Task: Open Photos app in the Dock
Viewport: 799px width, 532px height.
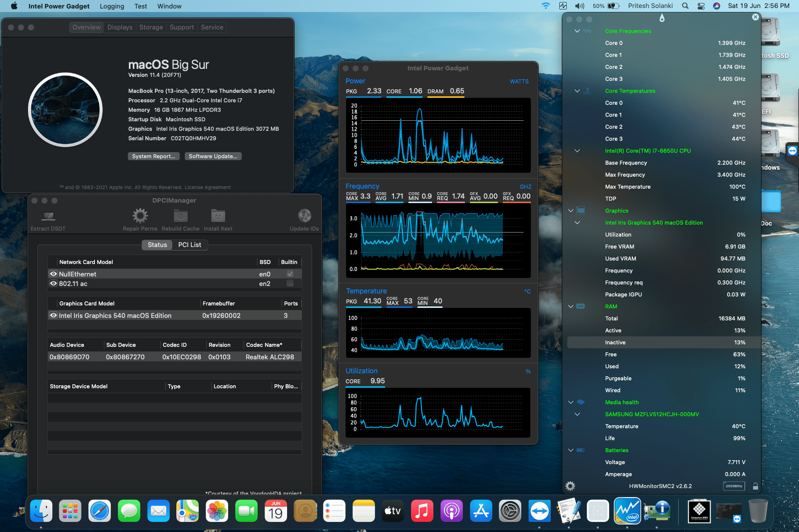Action: (217, 511)
